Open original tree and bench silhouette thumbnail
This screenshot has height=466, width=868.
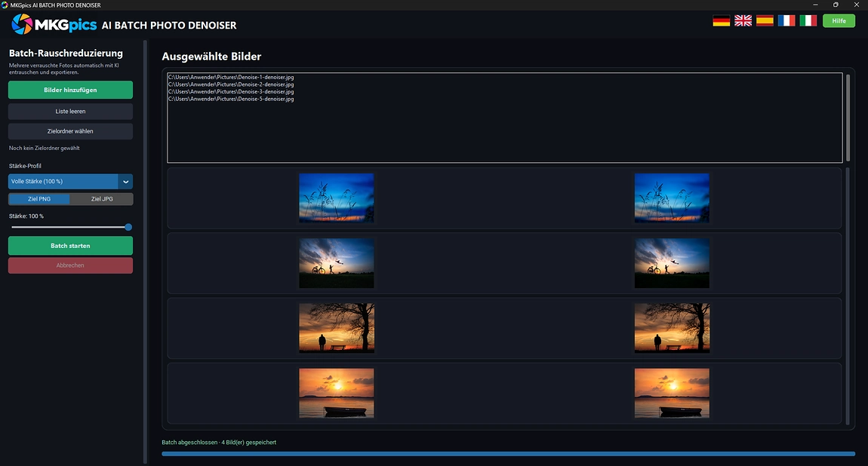[x=337, y=328]
